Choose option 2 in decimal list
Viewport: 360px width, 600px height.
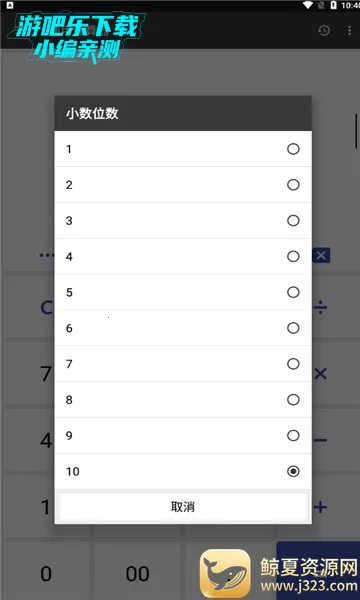(x=183, y=185)
